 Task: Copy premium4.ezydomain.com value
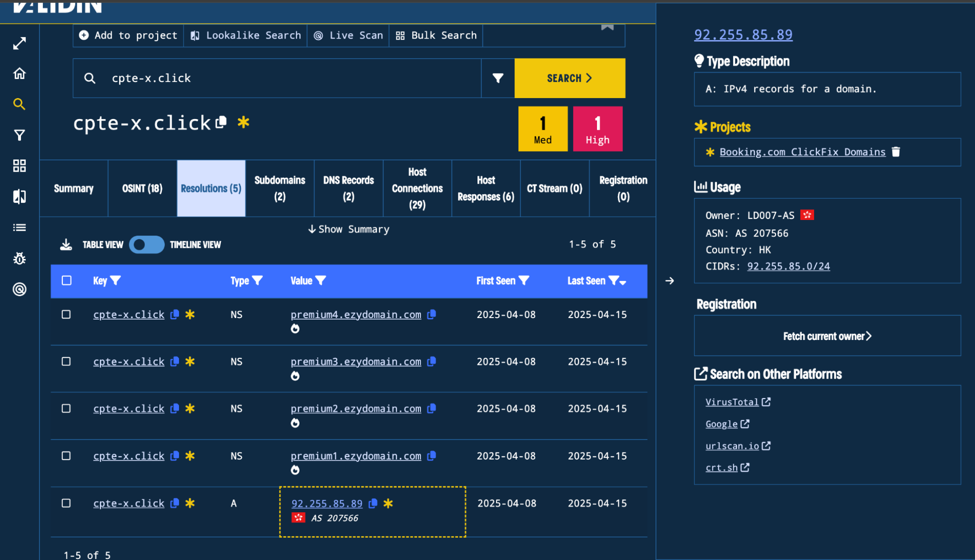pyautogui.click(x=431, y=315)
